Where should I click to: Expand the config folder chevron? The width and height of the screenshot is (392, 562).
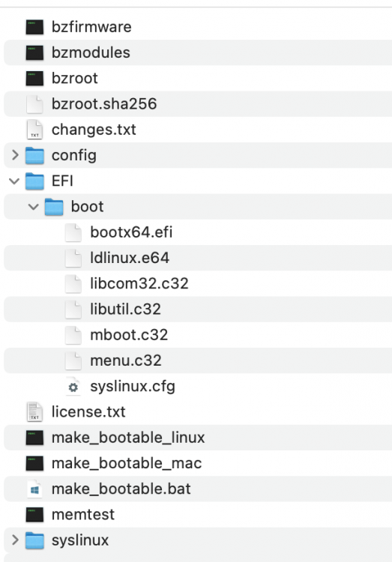(15, 155)
